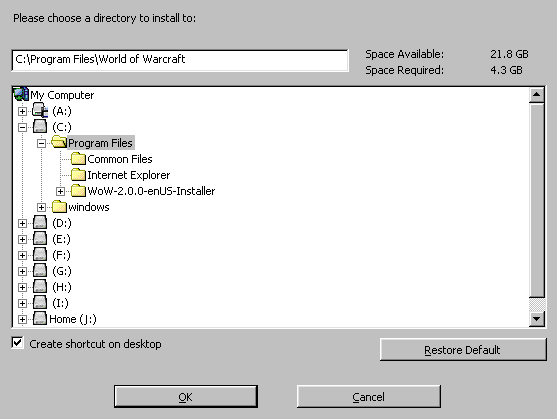
Task: Click the OK button
Action: [x=186, y=397]
